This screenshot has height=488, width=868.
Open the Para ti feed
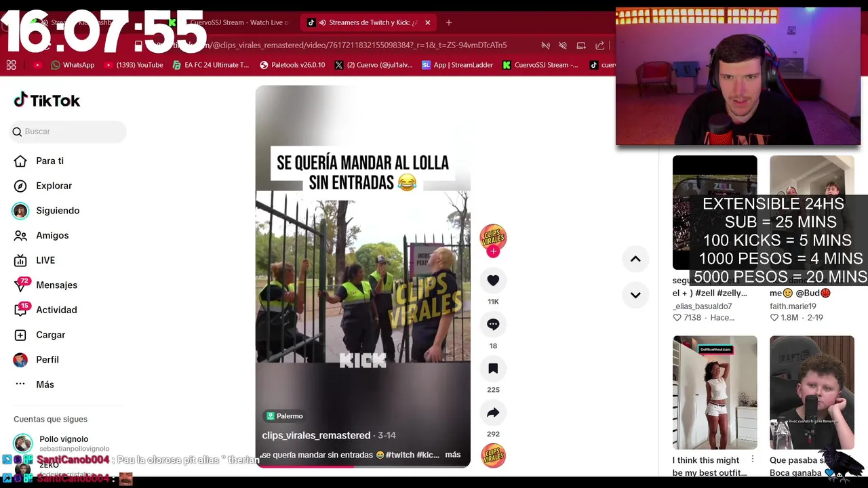pyautogui.click(x=39, y=161)
